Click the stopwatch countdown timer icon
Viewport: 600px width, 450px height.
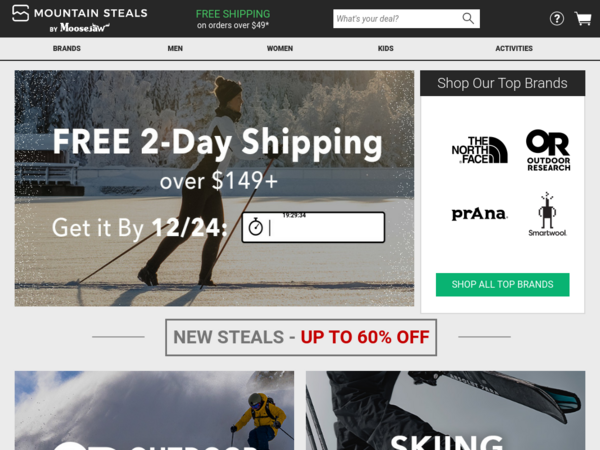(256, 227)
